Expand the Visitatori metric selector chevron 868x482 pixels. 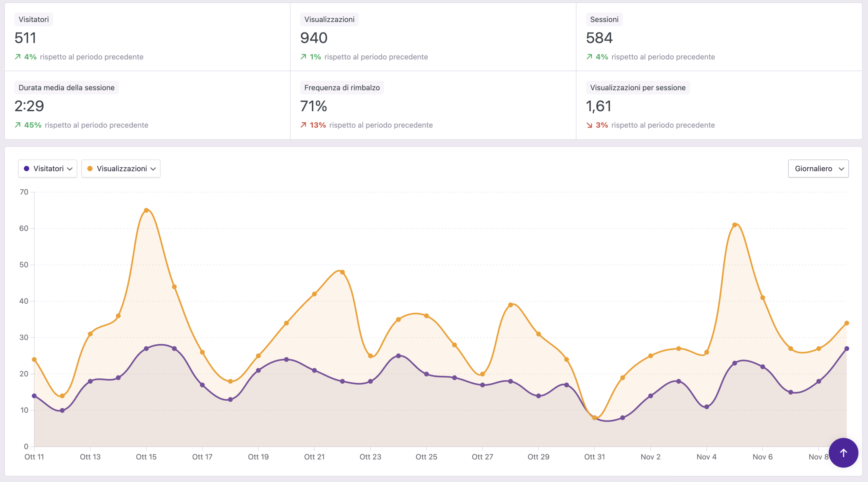(x=71, y=169)
